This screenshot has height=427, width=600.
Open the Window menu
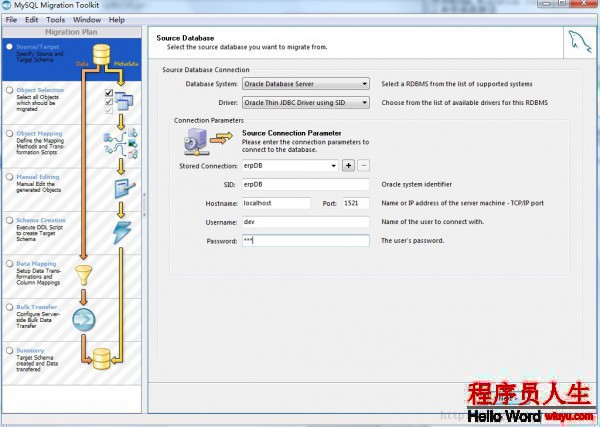tap(87, 20)
